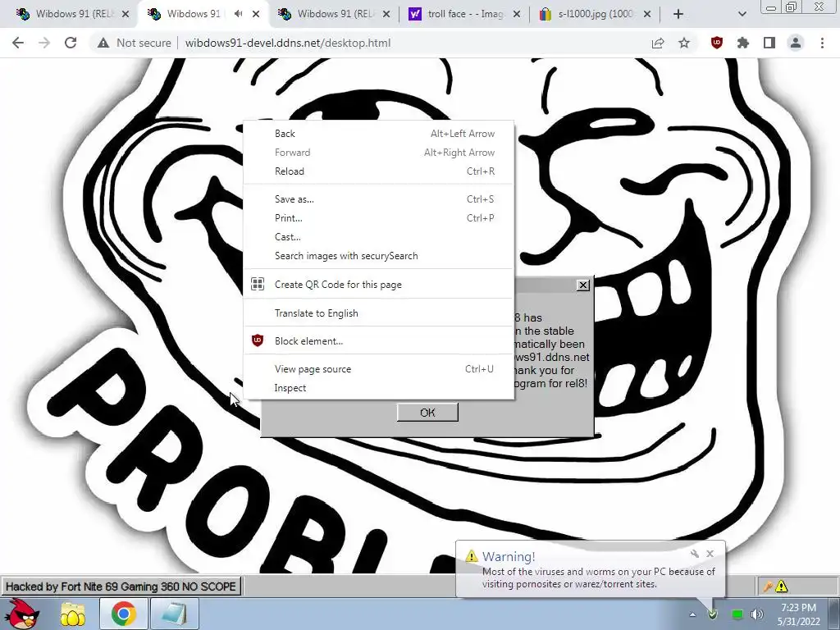Click the Warning! balloon title
The height and width of the screenshot is (630, 840).
[x=509, y=557]
